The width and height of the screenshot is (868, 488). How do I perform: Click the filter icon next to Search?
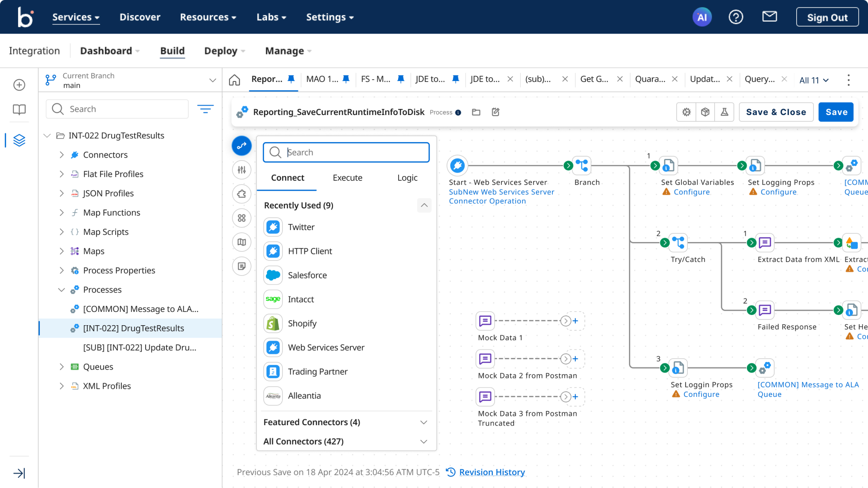point(205,109)
